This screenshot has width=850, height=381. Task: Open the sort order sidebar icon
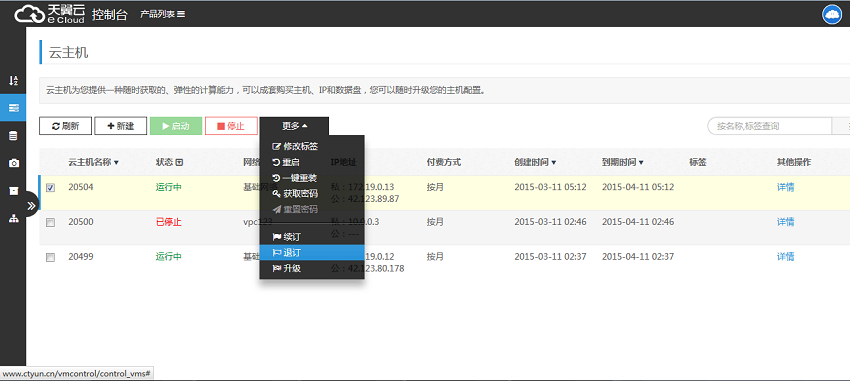click(14, 81)
